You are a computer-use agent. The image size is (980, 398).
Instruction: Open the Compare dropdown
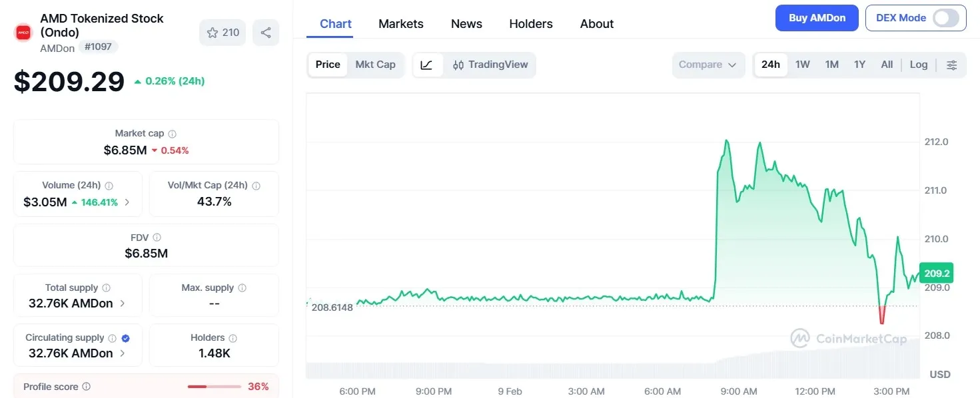coord(708,65)
